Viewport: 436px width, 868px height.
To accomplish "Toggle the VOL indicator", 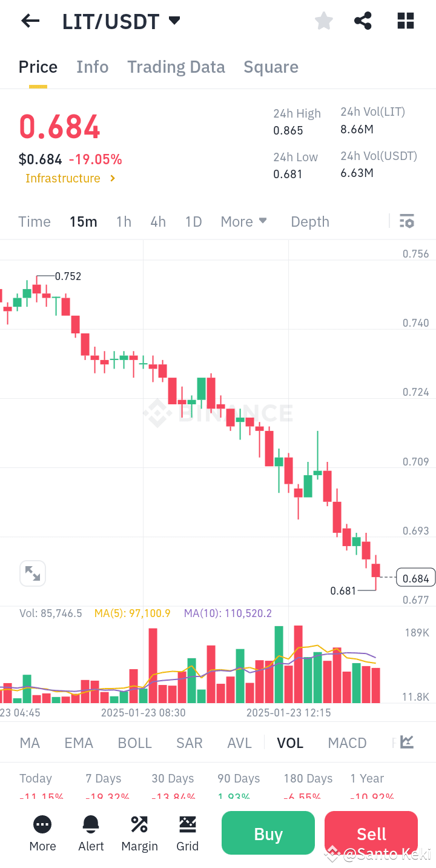I will pyautogui.click(x=290, y=742).
